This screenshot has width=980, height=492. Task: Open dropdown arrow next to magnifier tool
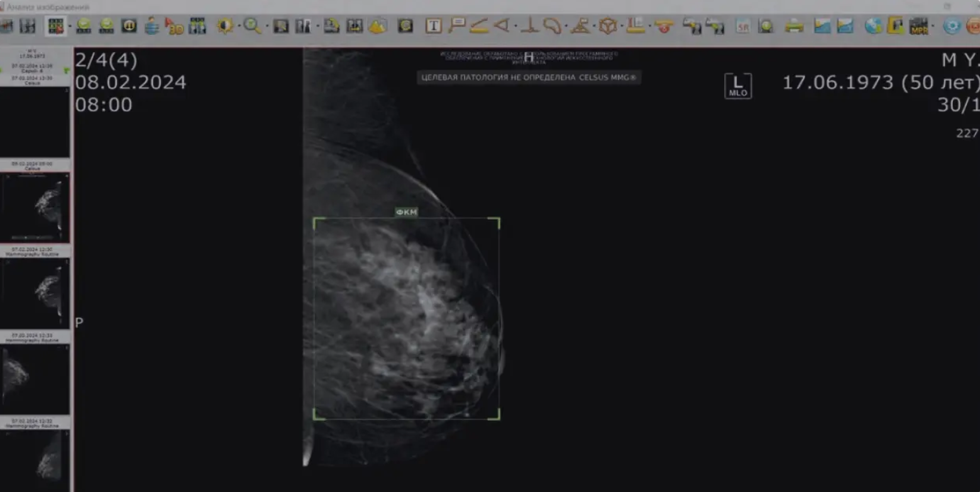click(x=267, y=26)
